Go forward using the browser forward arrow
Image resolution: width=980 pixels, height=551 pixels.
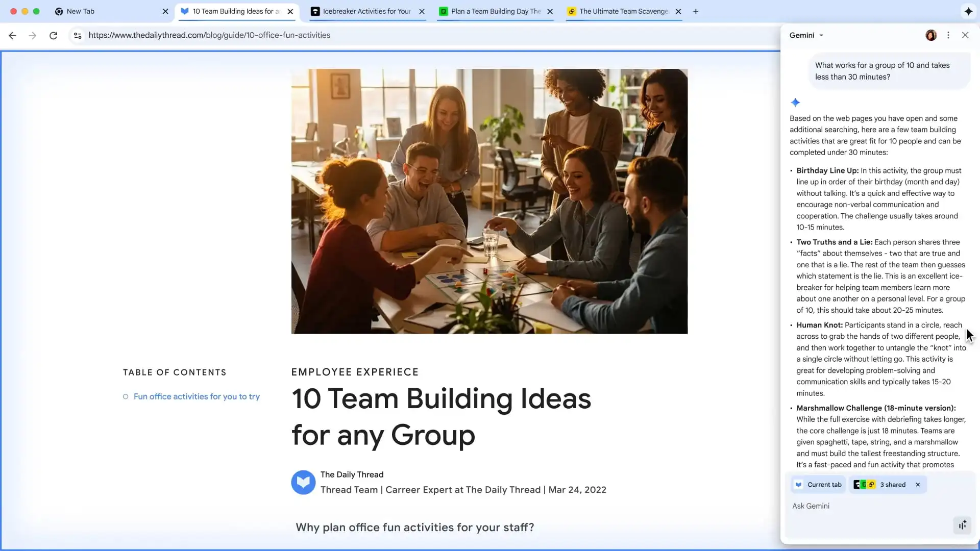pyautogui.click(x=33, y=35)
